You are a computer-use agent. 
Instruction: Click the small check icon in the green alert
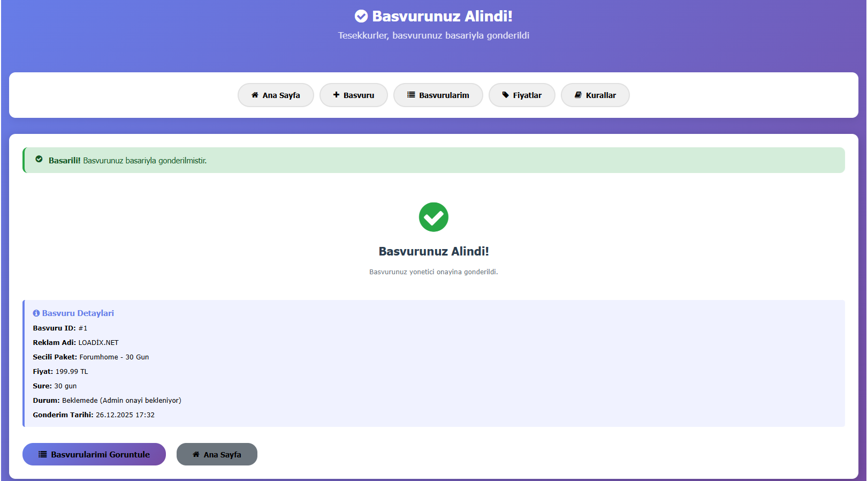(x=39, y=160)
